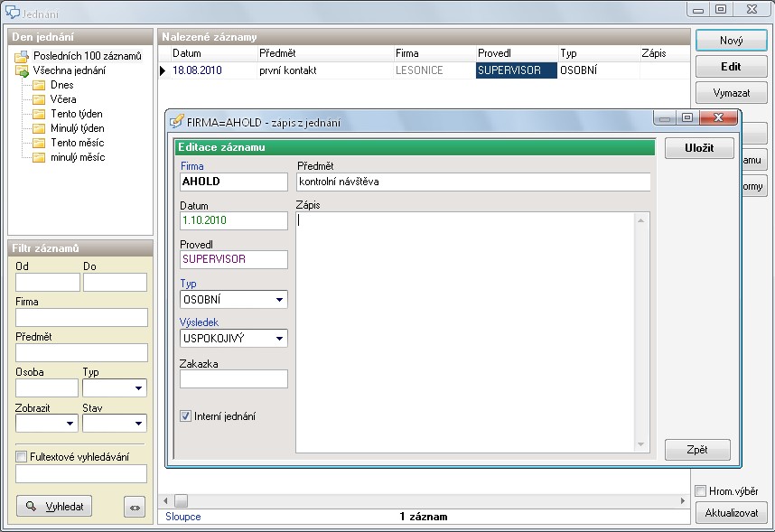
Task: Click the Provedl field showing SUPERVISOR
Action: (x=234, y=259)
